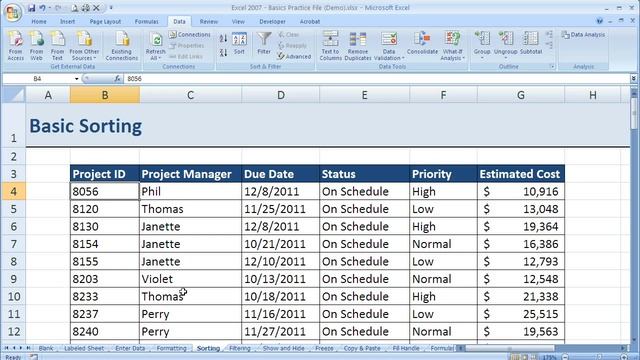Select column D header
640x360 pixels.
tap(281, 95)
